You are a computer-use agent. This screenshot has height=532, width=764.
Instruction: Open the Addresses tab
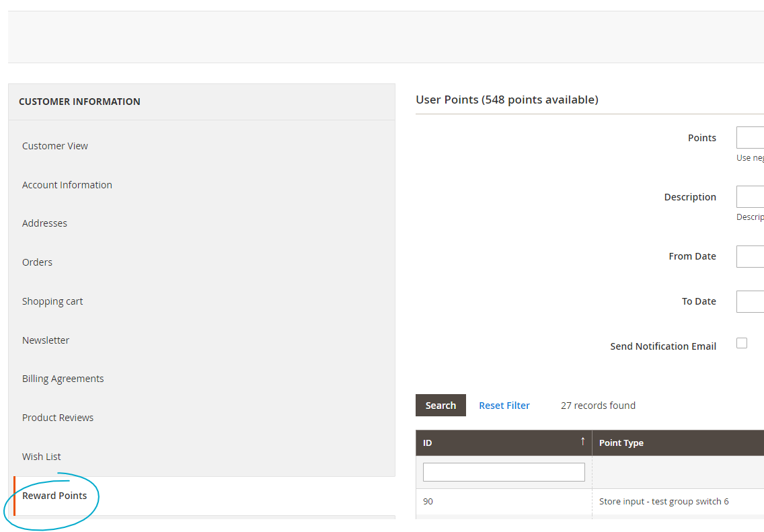(44, 223)
